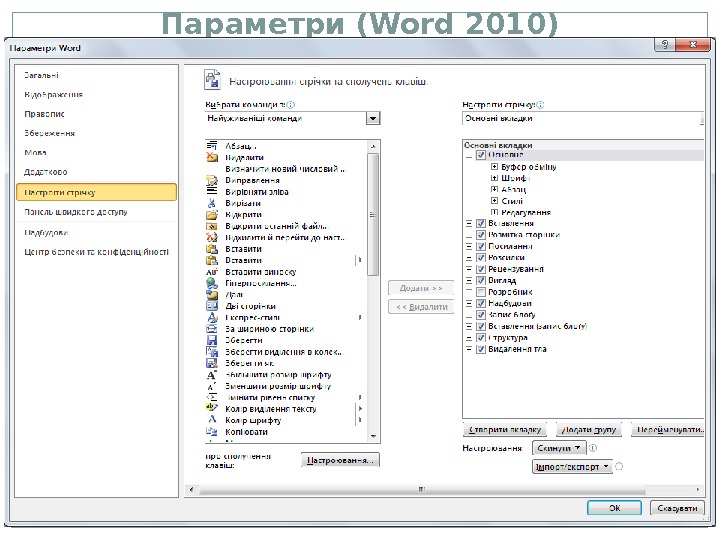Image resolution: width=720 pixels, height=540 pixels.
Task: Choose the Зберегти як icon
Action: pos(212,363)
